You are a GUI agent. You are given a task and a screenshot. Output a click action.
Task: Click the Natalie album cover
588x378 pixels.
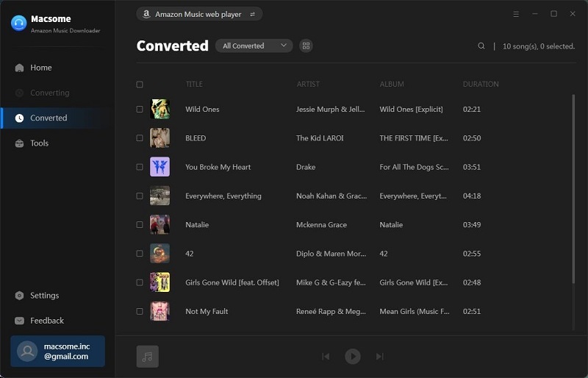(159, 225)
